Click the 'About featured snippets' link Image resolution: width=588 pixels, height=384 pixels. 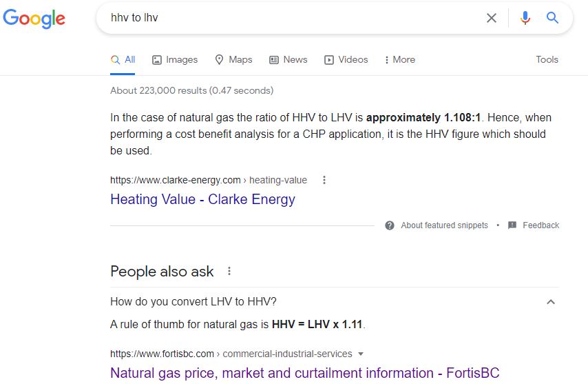[444, 225]
